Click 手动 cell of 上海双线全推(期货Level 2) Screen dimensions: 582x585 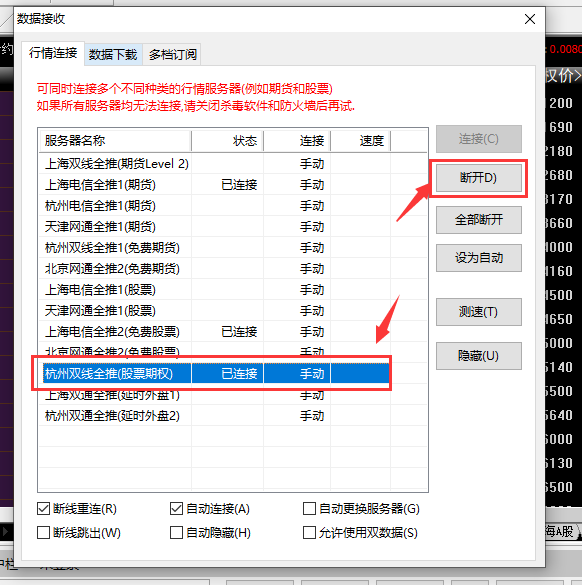point(312,164)
